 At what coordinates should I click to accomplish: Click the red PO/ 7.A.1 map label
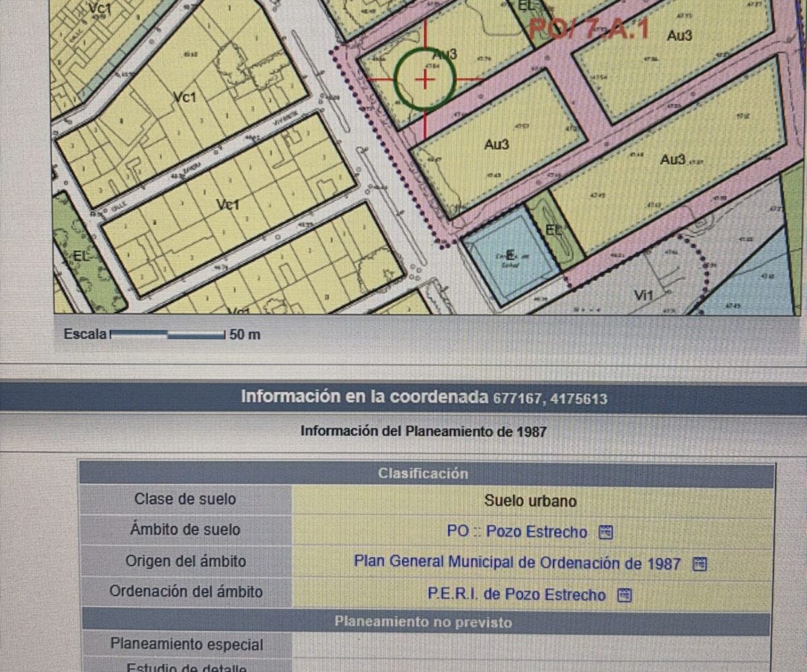point(588,29)
